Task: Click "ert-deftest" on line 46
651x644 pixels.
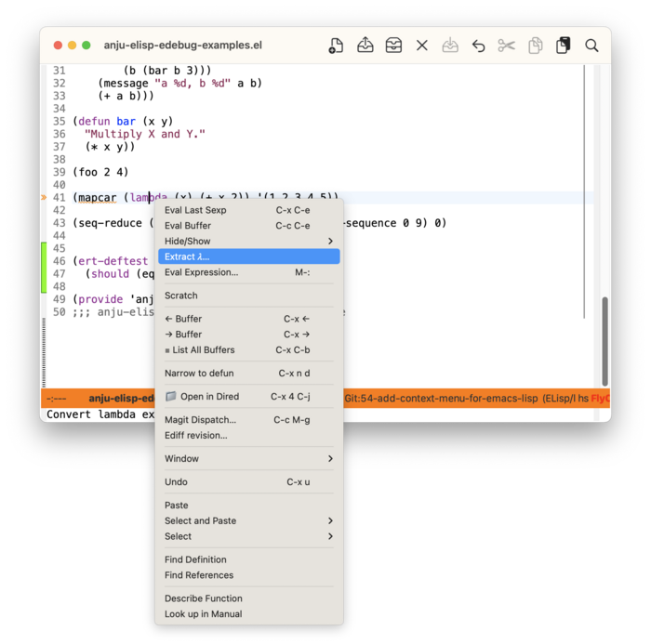Action: [113, 261]
